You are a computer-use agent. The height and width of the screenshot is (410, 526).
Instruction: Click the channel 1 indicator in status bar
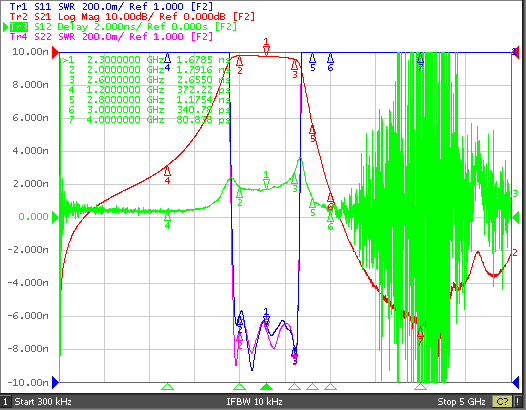coord(5,402)
